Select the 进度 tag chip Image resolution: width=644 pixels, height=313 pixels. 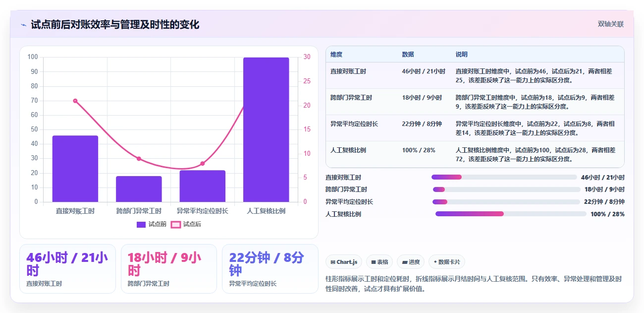coord(411,262)
